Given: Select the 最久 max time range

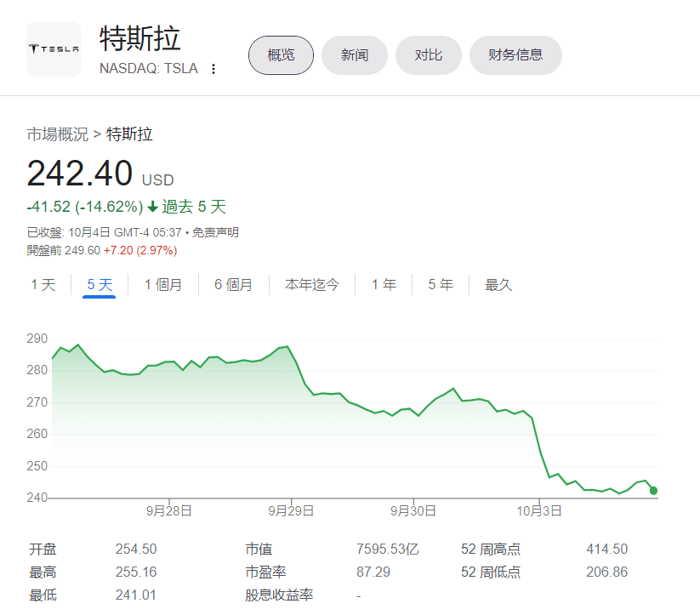Looking at the screenshot, I should coord(498,285).
